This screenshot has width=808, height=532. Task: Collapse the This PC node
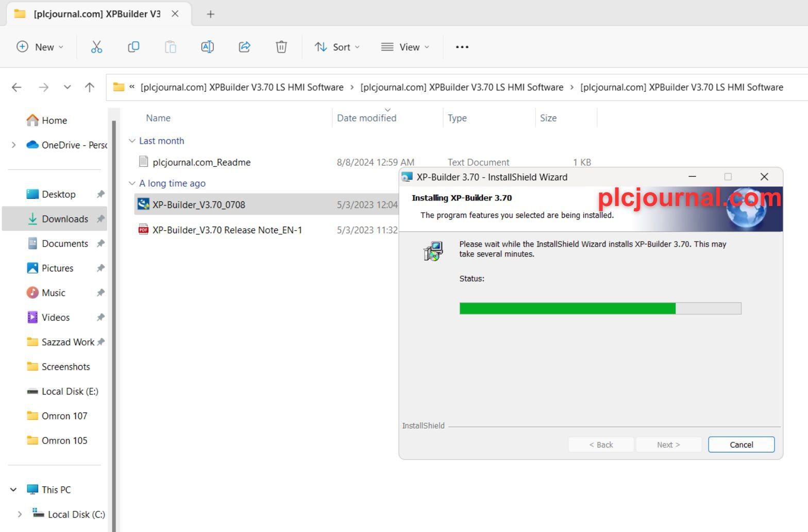(14, 489)
